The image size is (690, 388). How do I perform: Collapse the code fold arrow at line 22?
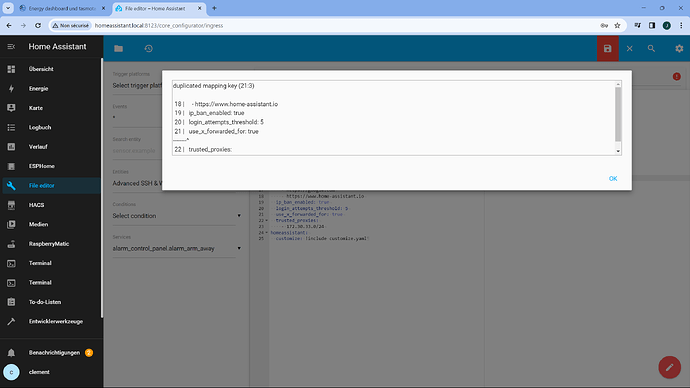(x=267, y=220)
